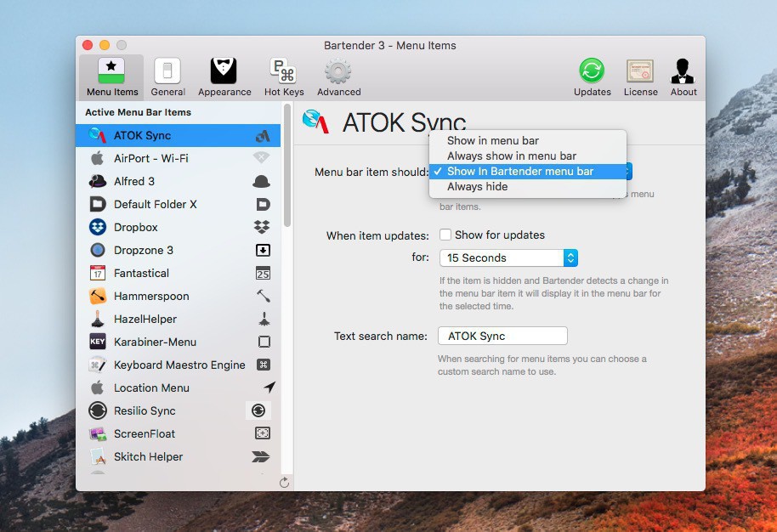The height and width of the screenshot is (532, 777).
Task: Select Show In Bartender menu bar option
Action: click(x=519, y=172)
